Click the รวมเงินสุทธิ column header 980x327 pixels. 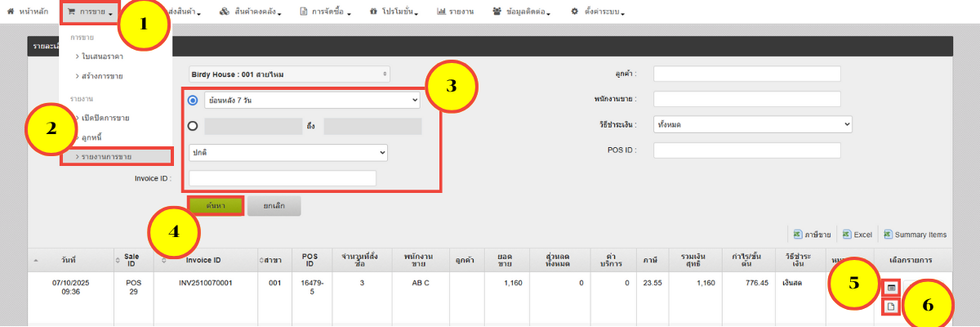[x=694, y=259]
